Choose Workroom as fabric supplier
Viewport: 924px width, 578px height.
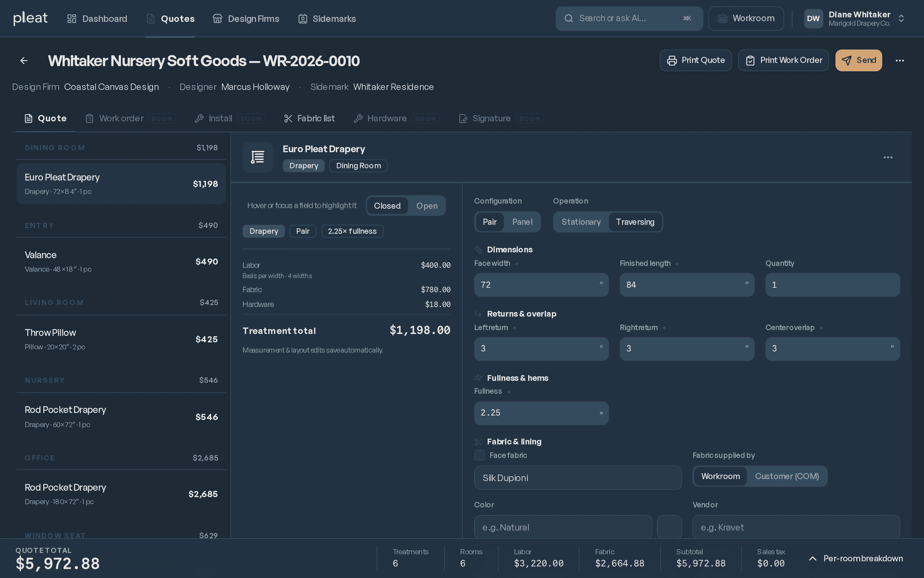click(720, 476)
